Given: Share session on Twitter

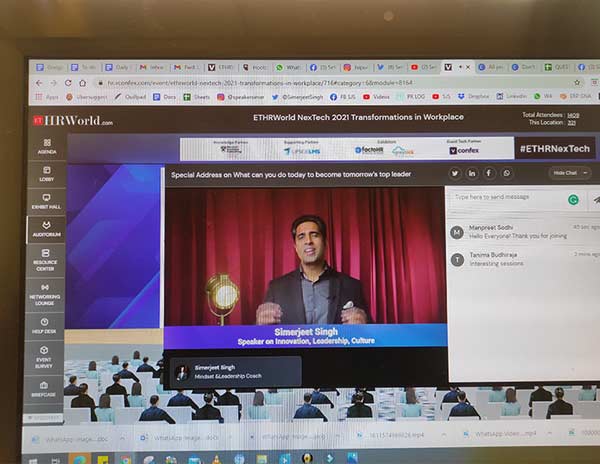Looking at the screenshot, I should point(455,173).
